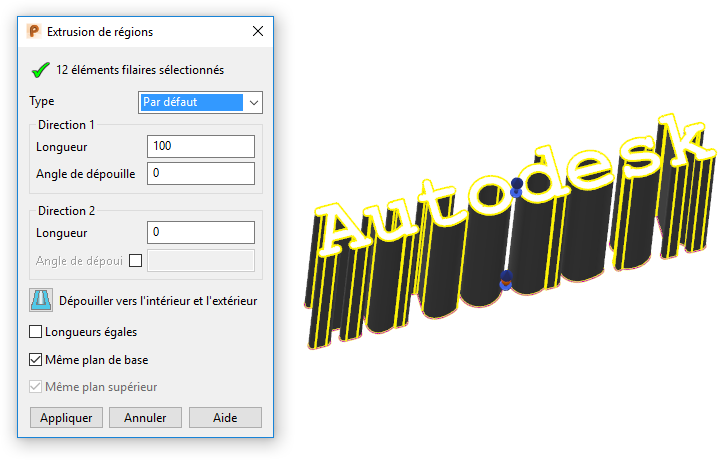Click the Extrusion de régions title text
The image size is (727, 460).
(100, 32)
